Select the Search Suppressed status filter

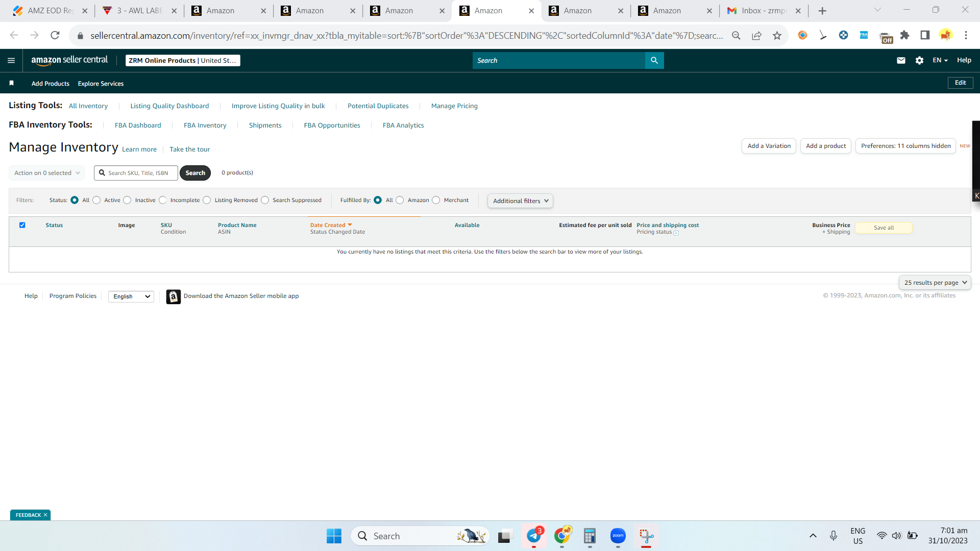coord(265,200)
